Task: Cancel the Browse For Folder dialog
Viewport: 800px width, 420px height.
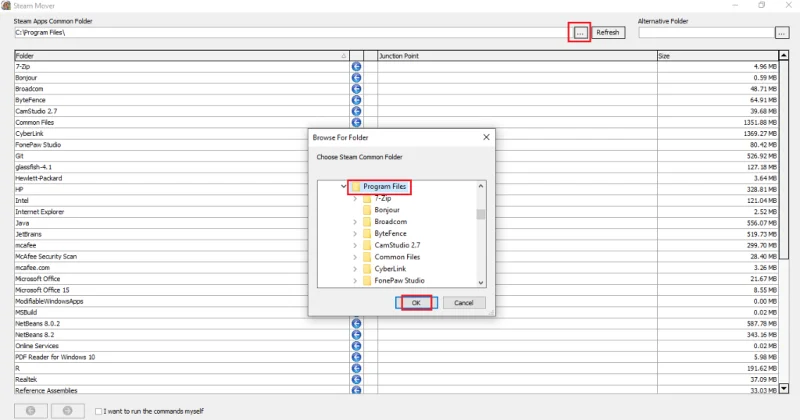Action: 464,303
